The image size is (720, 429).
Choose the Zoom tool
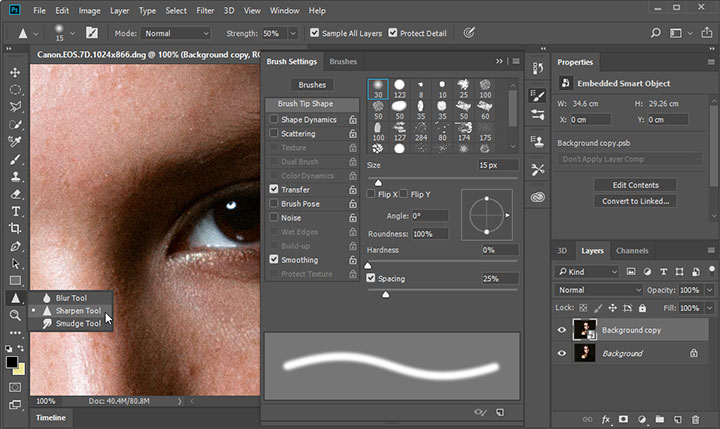(15, 315)
